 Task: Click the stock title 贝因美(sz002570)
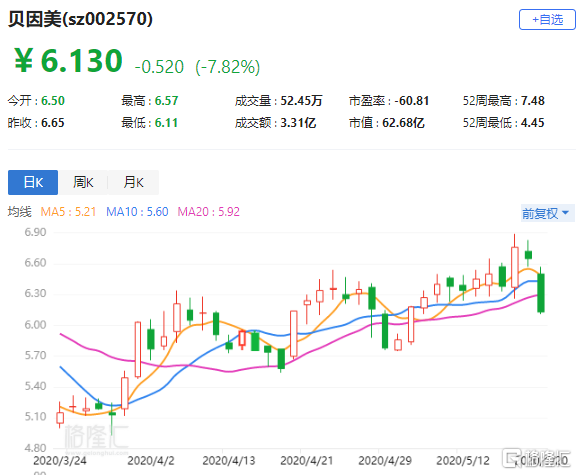tap(80, 19)
